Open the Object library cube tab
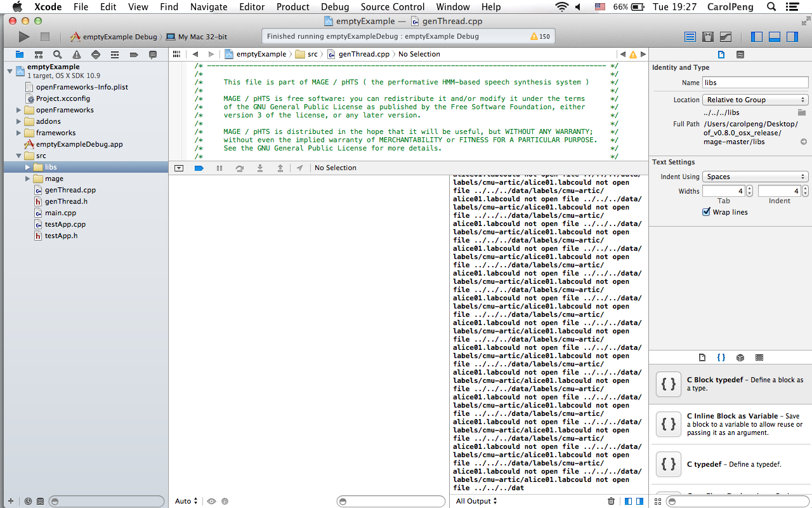The height and width of the screenshot is (508, 812). click(740, 358)
